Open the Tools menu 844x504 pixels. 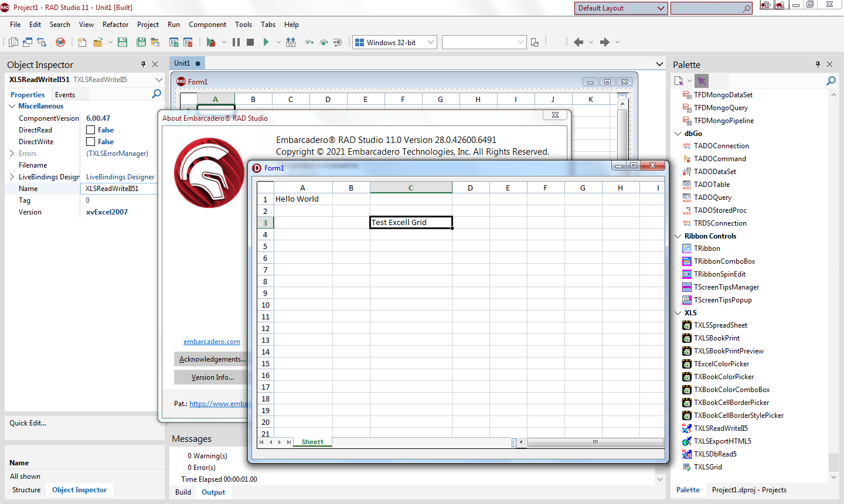coord(243,25)
